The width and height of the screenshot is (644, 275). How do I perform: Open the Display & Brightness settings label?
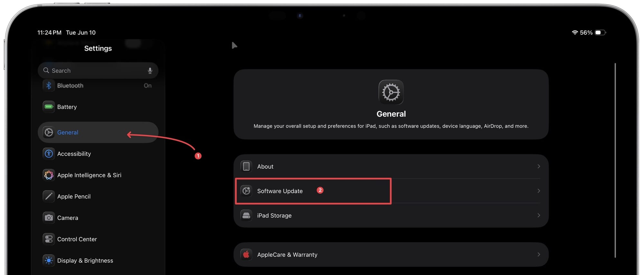coord(85,261)
